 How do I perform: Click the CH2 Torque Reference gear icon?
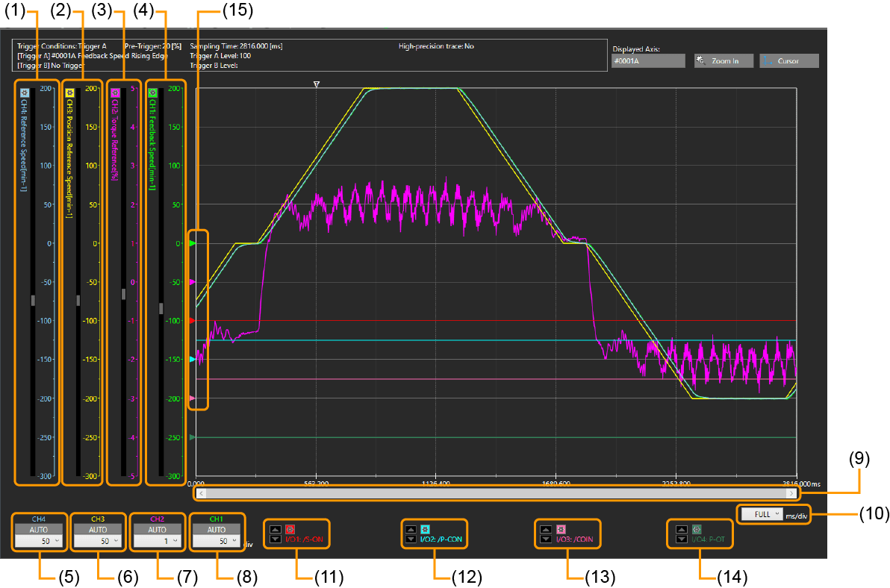point(115,93)
